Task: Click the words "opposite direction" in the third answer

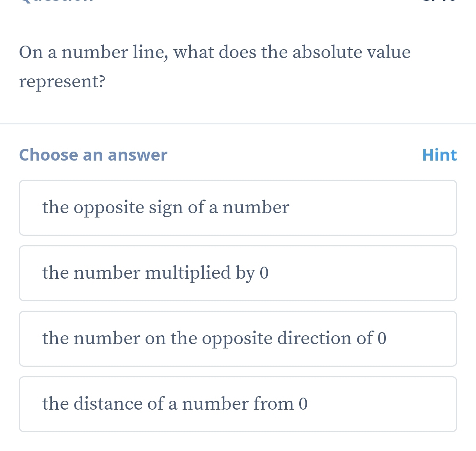Action: coord(287,338)
